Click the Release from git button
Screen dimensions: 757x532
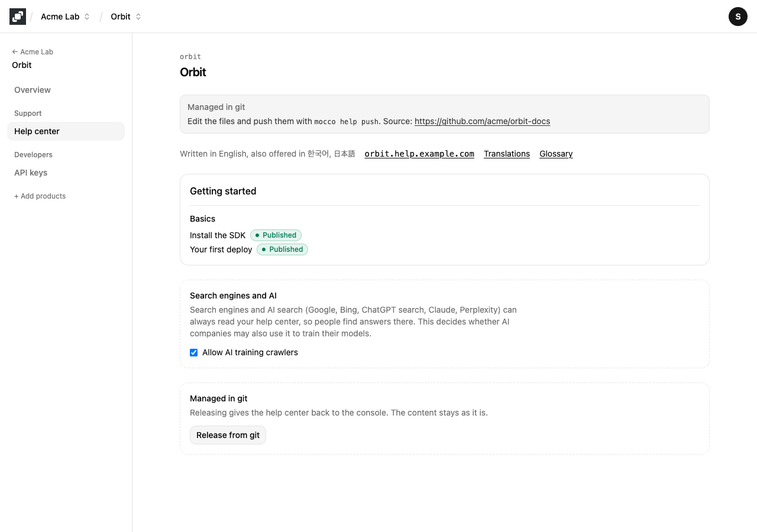228,435
